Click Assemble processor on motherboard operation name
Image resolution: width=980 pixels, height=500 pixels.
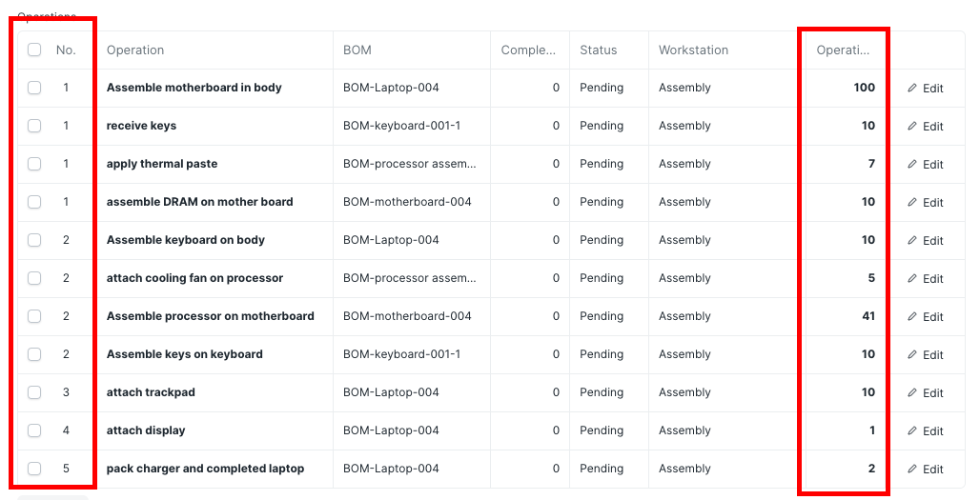[210, 316]
